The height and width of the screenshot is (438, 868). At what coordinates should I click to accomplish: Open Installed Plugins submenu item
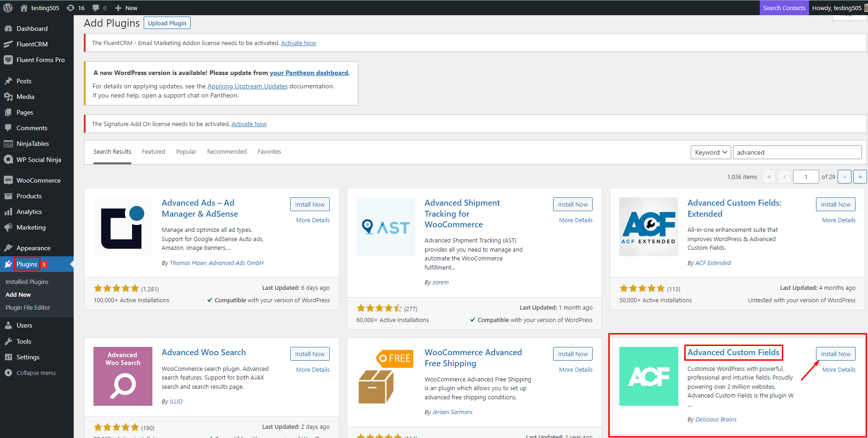click(27, 282)
